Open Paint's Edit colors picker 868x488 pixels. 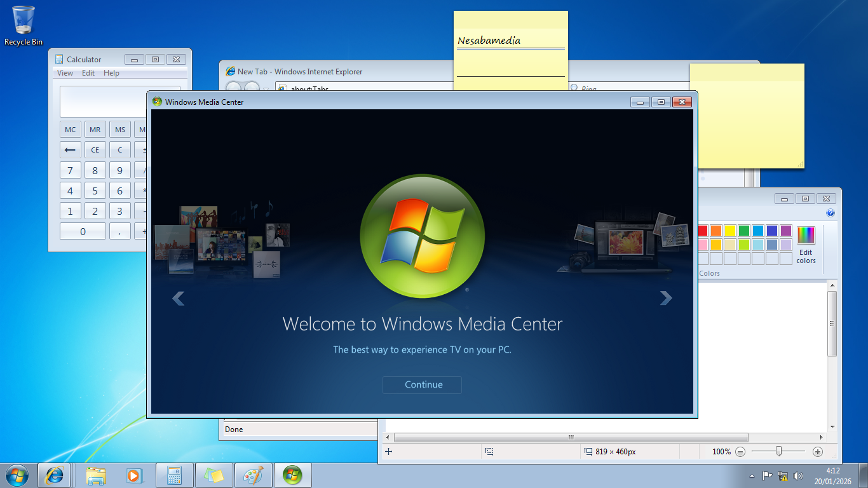coord(806,245)
